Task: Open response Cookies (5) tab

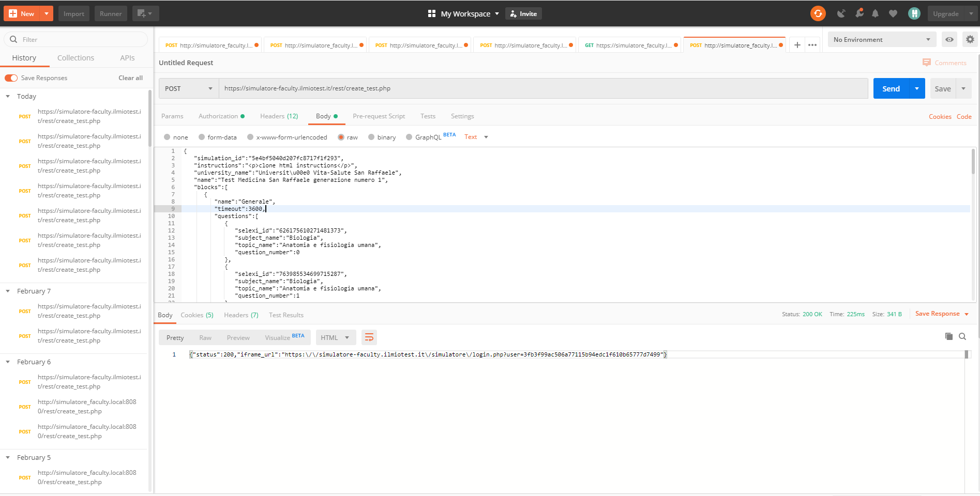Action: coord(197,315)
